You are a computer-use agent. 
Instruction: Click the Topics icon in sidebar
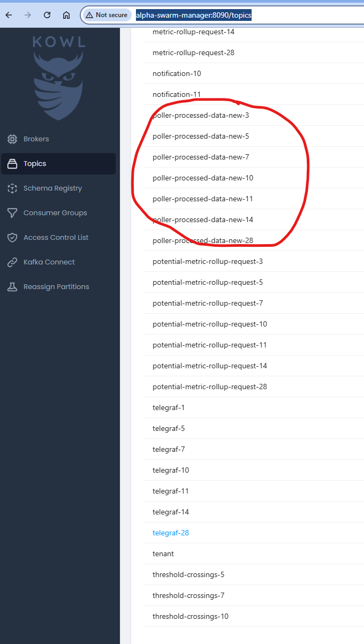click(12, 164)
